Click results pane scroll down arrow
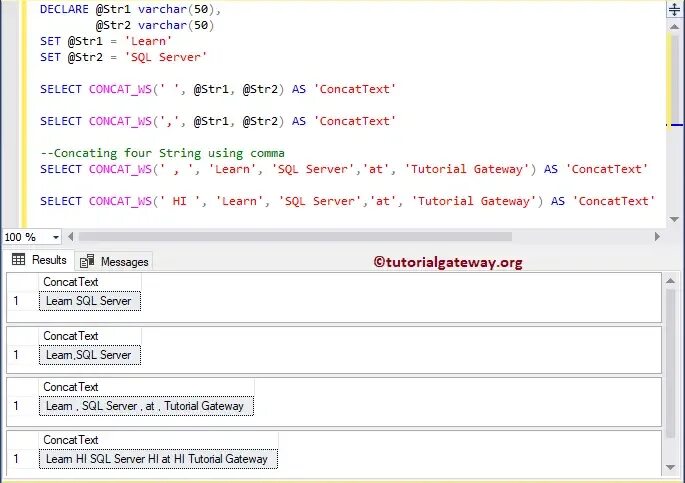 point(671,467)
